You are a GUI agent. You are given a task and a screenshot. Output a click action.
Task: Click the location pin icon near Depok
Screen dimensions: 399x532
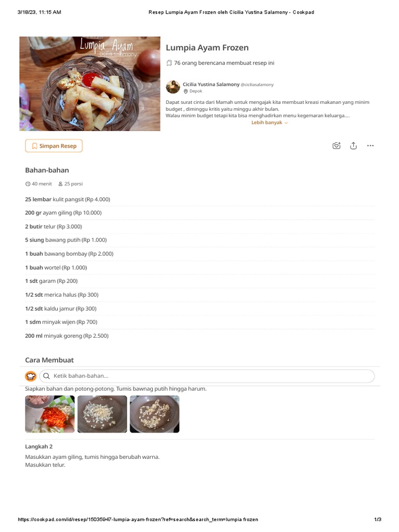point(185,91)
